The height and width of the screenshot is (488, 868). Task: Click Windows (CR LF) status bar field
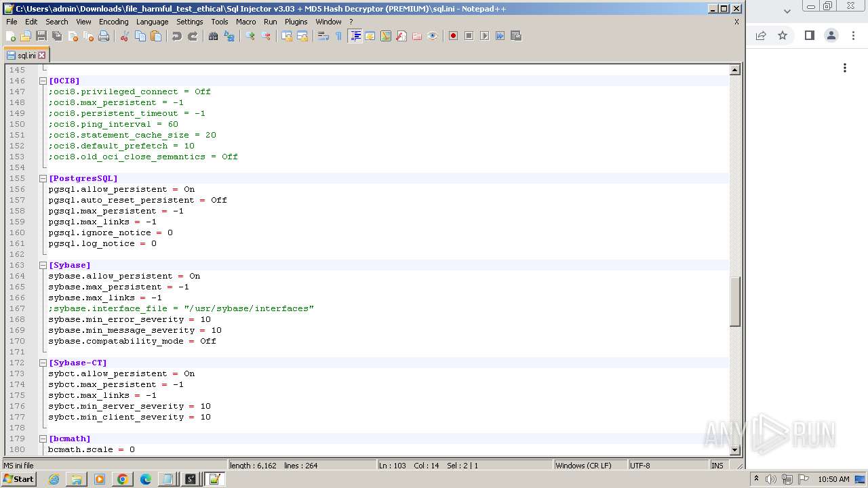(590, 466)
